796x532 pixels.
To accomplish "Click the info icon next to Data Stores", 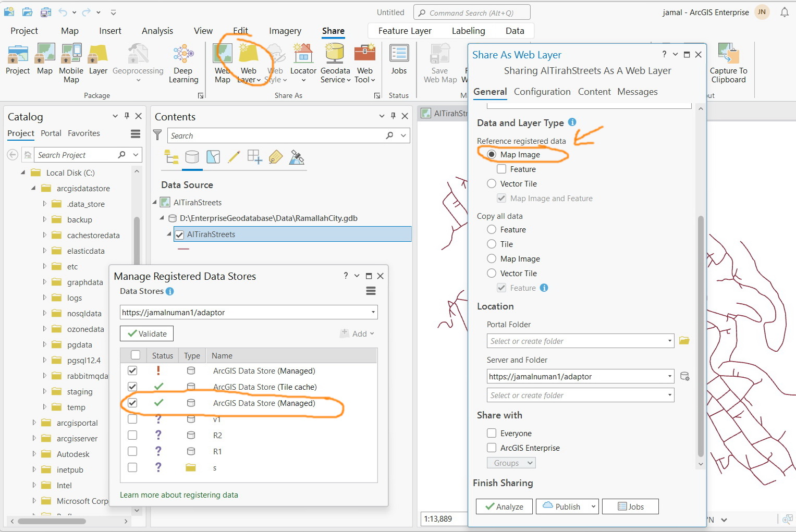I will [170, 291].
